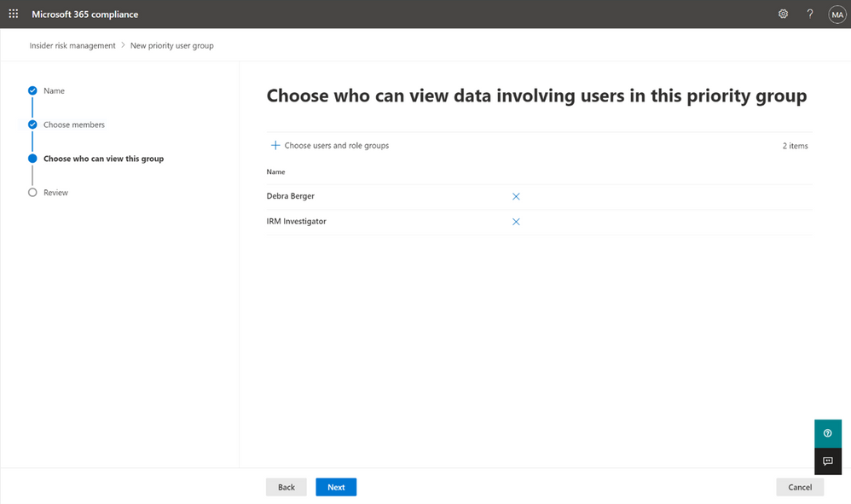Select the current 'Choose who can view' step
Image resolution: width=851 pixels, height=504 pixels.
click(103, 159)
